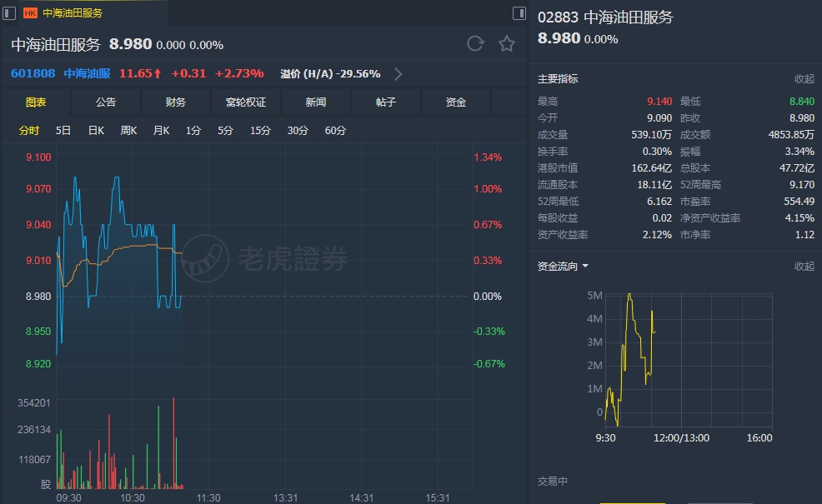Click the 52周最高 value 9.170

click(x=802, y=184)
